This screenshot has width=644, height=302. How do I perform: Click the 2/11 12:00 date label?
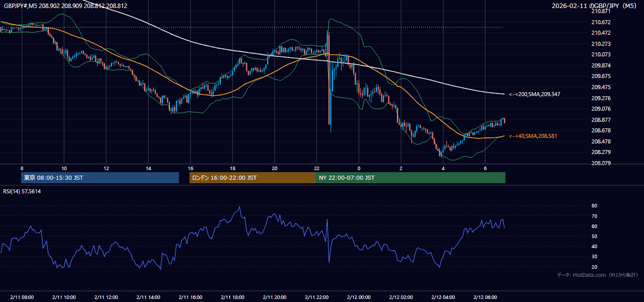(106, 297)
